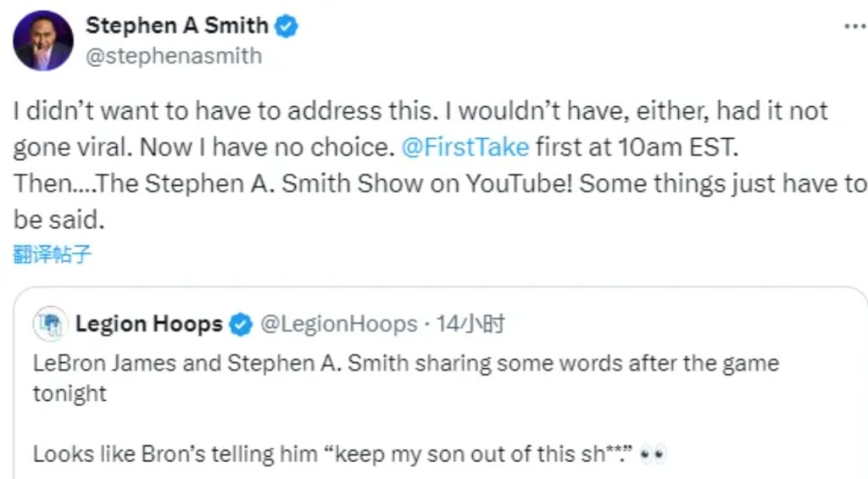868x479 pixels.
Task: Click the words "be said." ending the post
Action: pos(58,220)
